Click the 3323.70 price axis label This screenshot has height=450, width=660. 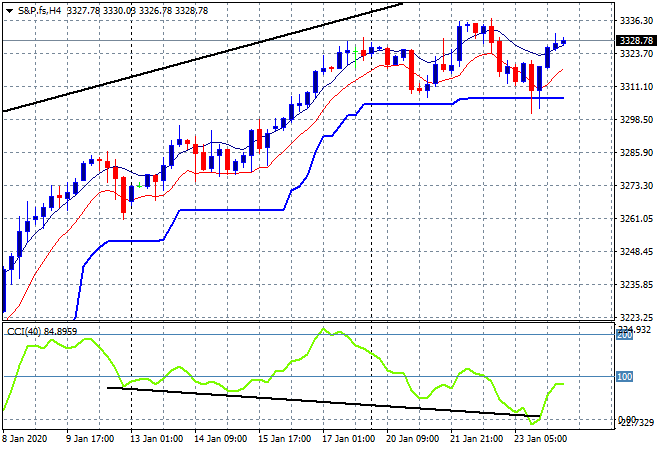(636, 53)
